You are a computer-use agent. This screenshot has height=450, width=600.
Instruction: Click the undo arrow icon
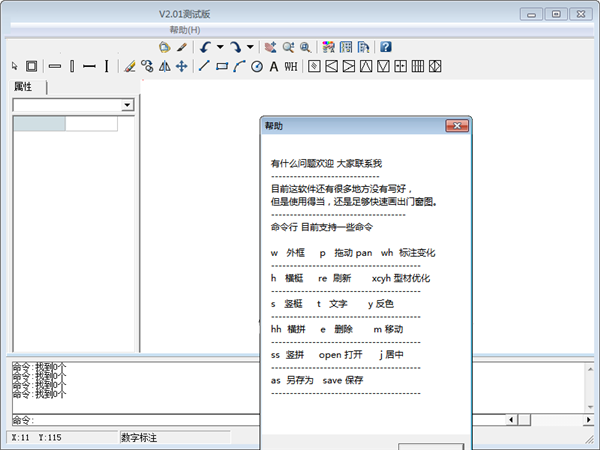click(x=205, y=46)
